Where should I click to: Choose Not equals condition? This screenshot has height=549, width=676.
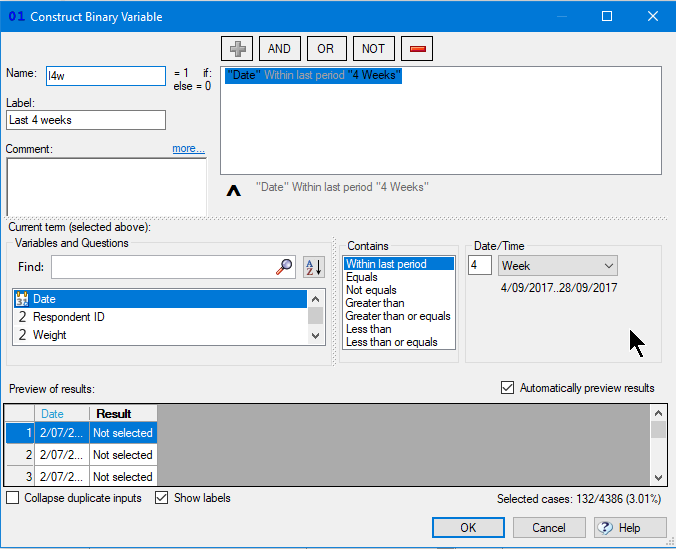pos(399,290)
